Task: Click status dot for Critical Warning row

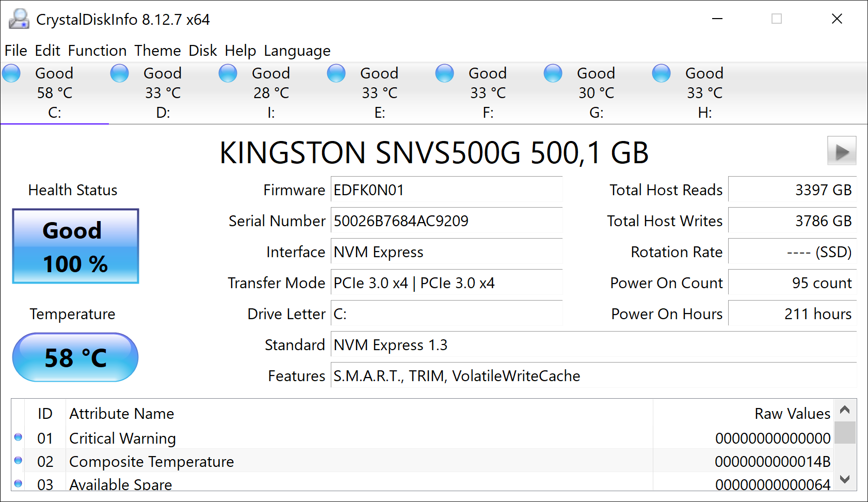Action: coord(18,437)
